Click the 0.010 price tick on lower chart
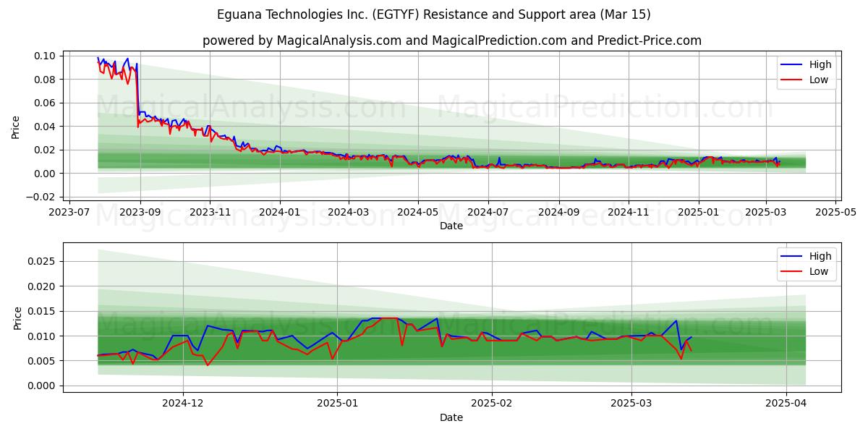This screenshot has width=868, height=434. tap(42, 336)
